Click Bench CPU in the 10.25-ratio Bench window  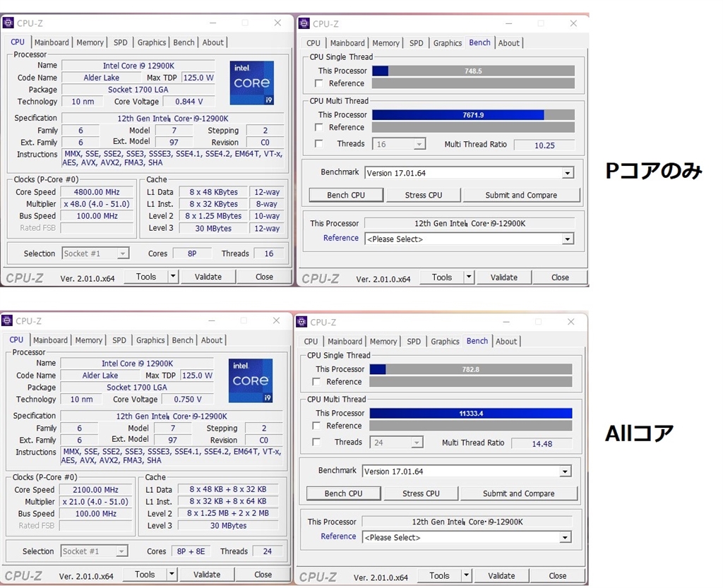346,195
